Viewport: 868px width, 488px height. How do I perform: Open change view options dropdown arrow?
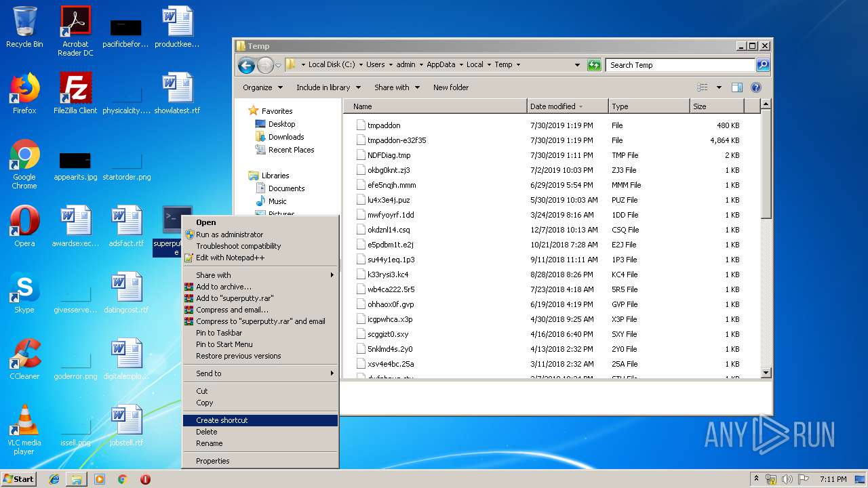coord(719,87)
